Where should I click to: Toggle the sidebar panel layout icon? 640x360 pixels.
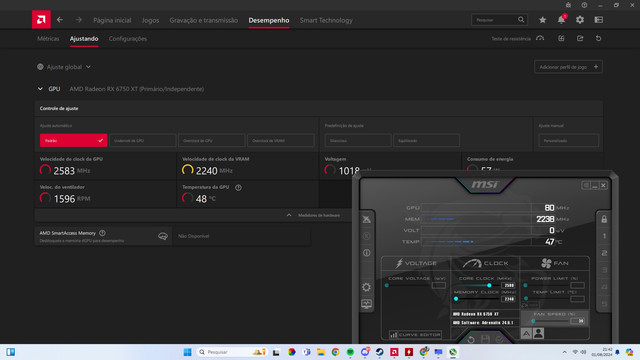599,20
